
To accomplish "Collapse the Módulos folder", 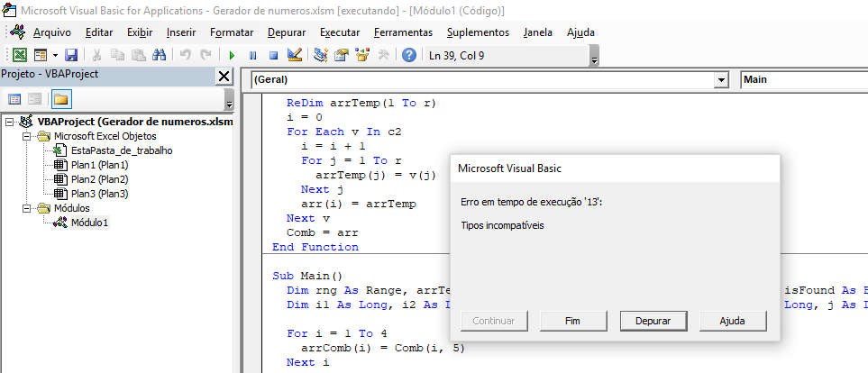I will pos(26,209).
